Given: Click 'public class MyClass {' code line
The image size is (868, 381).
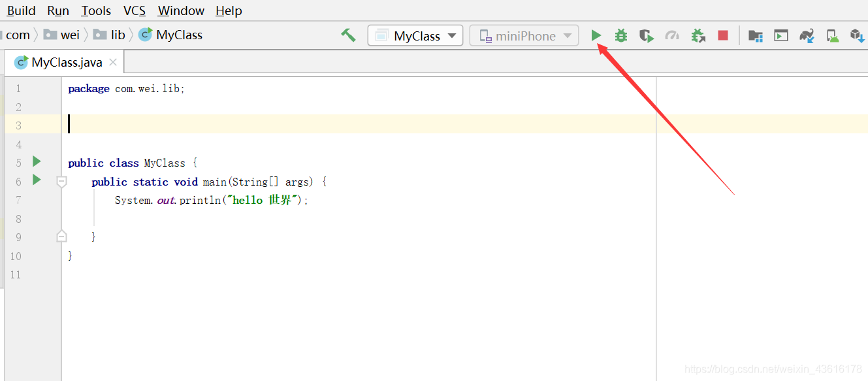Looking at the screenshot, I should [x=133, y=163].
